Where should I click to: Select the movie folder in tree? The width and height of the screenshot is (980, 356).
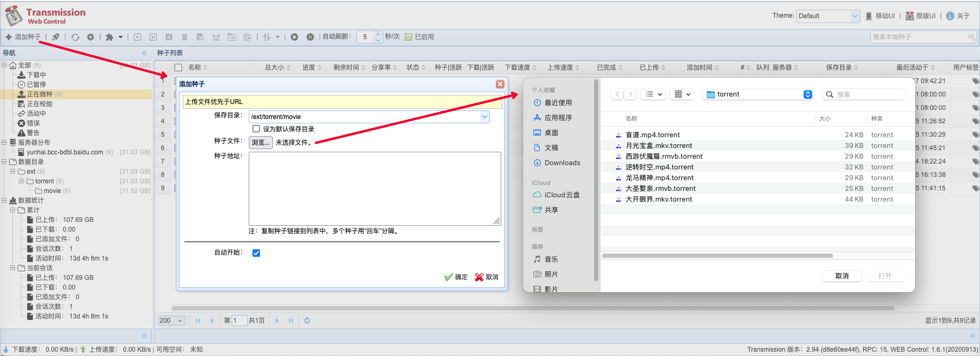(x=53, y=191)
